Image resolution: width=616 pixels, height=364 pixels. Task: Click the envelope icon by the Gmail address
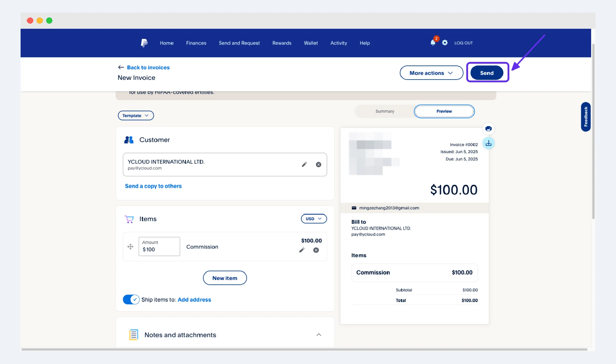[x=354, y=208]
